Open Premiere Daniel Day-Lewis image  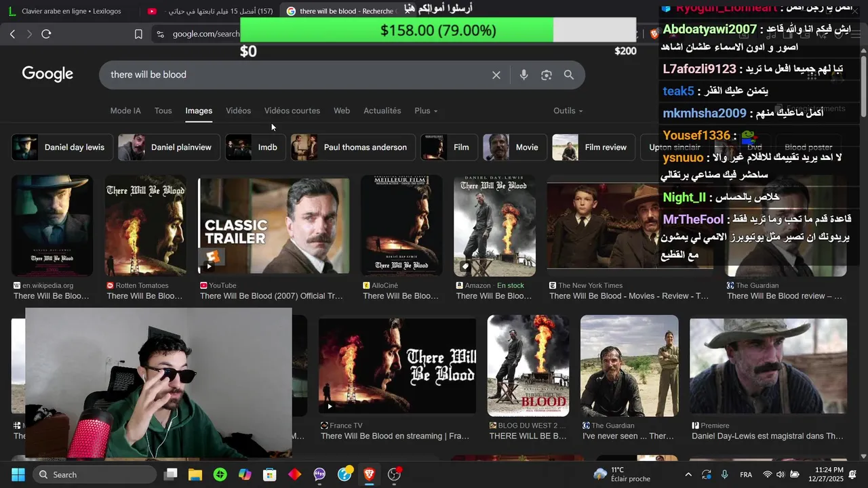[x=768, y=366]
